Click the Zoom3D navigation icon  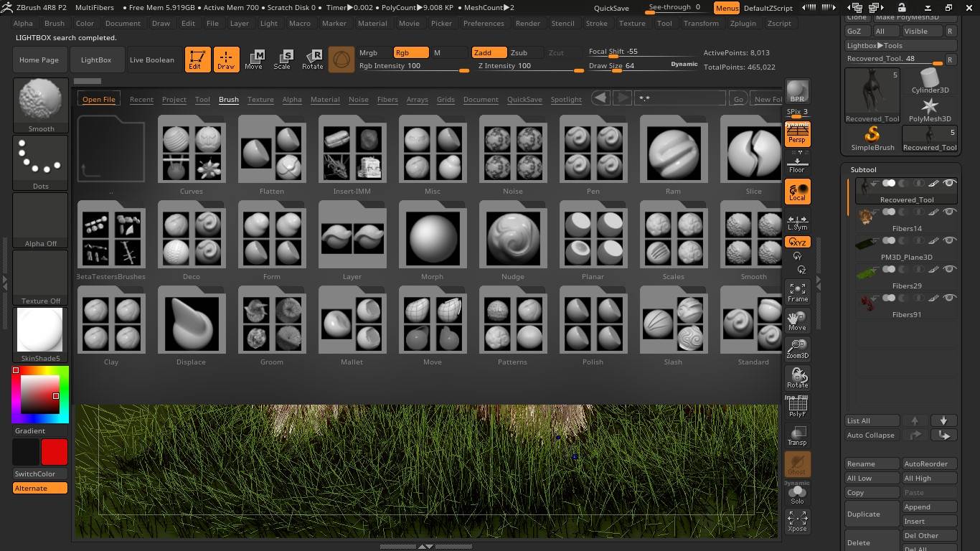[797, 349]
